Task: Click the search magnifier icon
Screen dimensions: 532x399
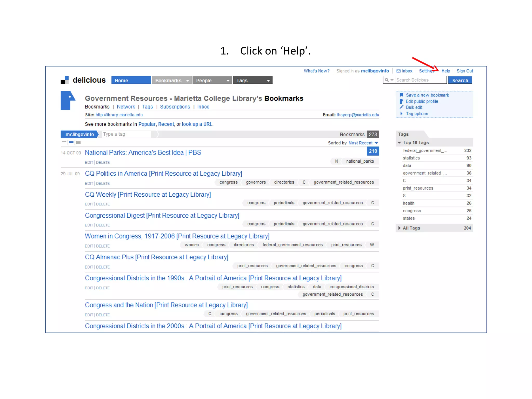Action: tap(387, 80)
